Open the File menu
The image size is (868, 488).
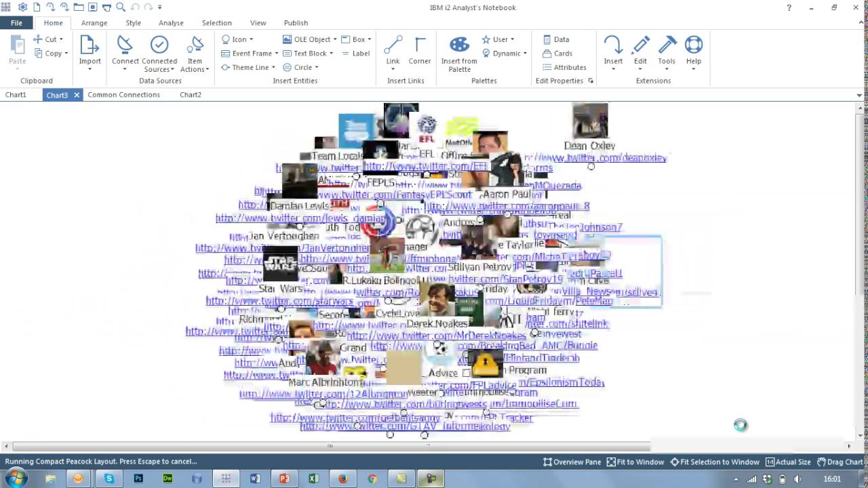pyautogui.click(x=16, y=22)
